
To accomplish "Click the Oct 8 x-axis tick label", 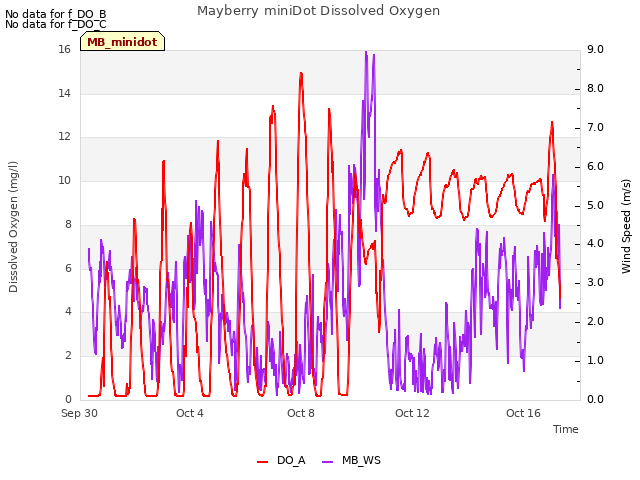I will pyautogui.click(x=301, y=413).
